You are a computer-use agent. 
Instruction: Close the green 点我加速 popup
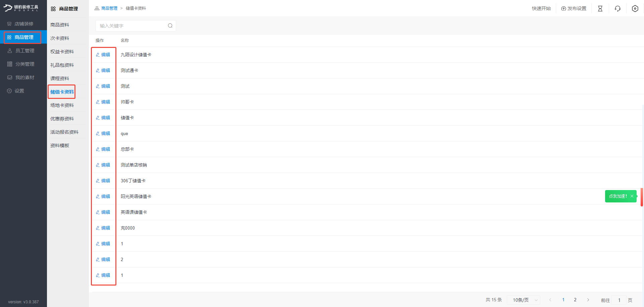tap(632, 196)
